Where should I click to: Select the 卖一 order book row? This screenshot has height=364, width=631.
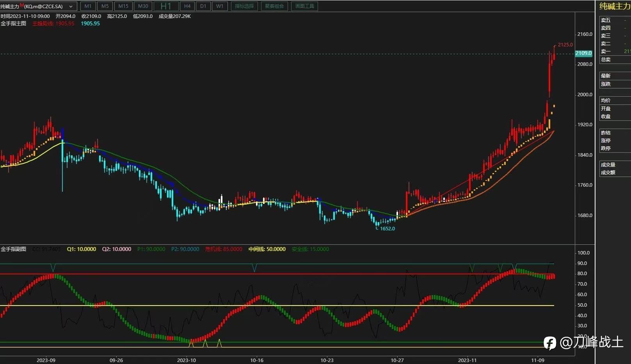(x=615, y=51)
